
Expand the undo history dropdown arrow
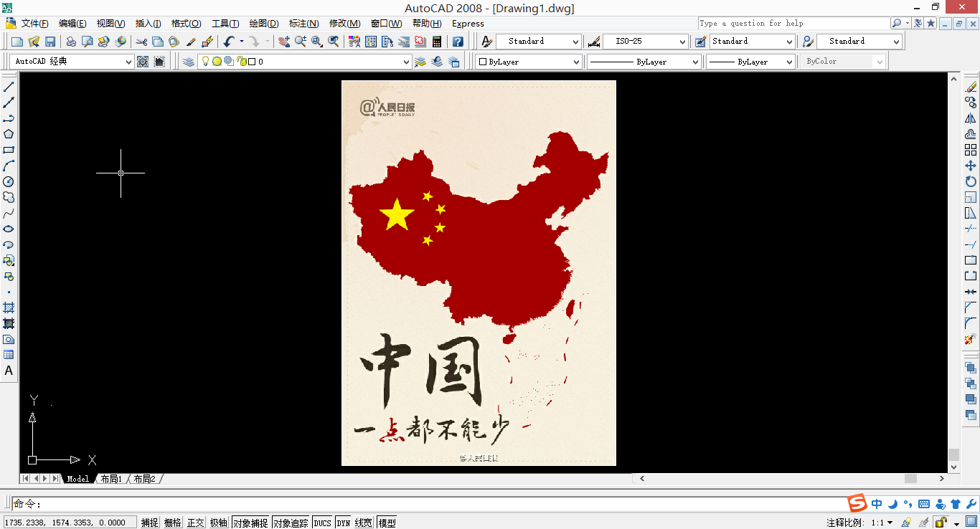242,42
